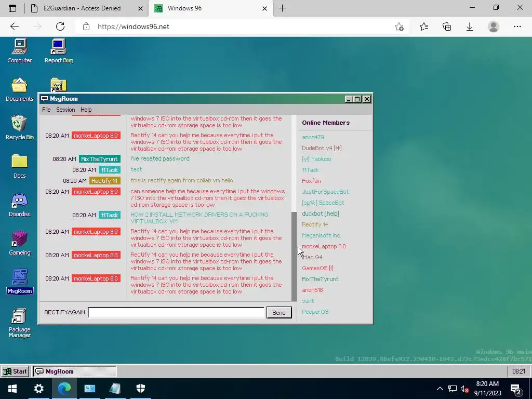Close the E2Guardian browser tab
This screenshot has height=399, width=532.
coord(140,8)
